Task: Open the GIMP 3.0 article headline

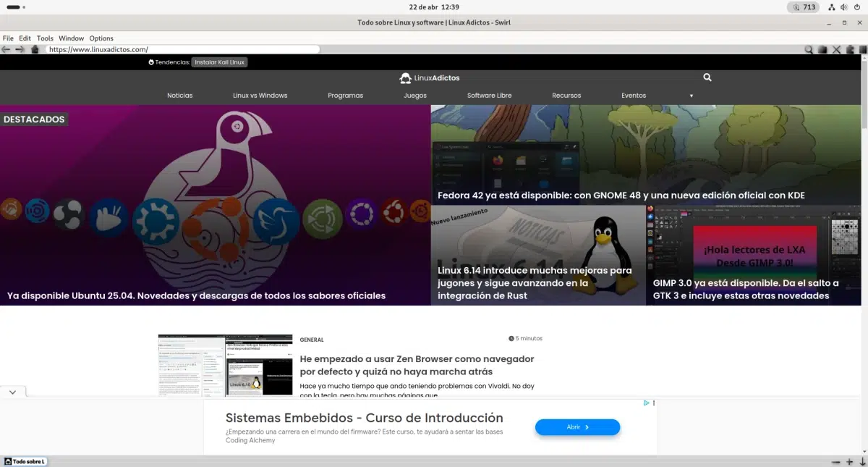Action: (x=746, y=289)
